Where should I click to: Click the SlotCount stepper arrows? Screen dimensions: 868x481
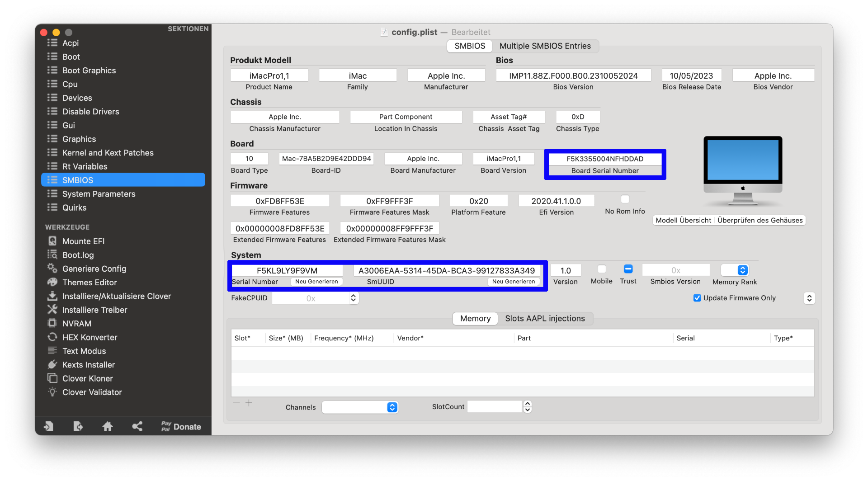pos(527,407)
